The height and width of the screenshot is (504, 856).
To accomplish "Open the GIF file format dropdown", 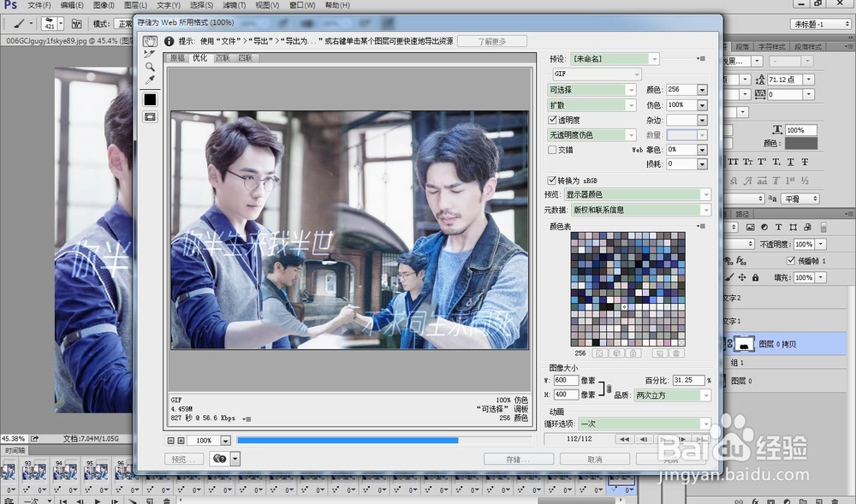I will 596,74.
